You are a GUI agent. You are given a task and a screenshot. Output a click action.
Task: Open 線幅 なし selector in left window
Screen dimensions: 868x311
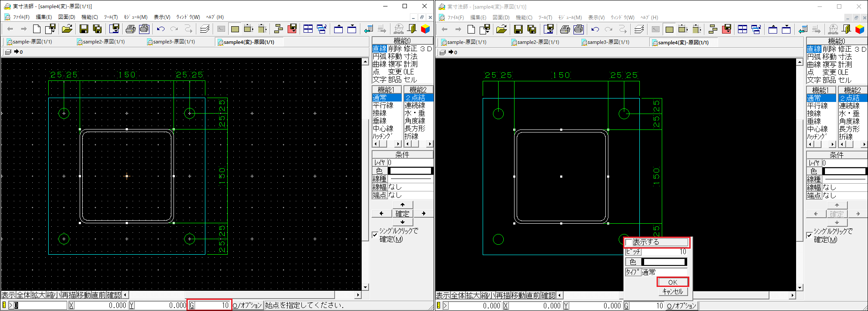coord(410,187)
